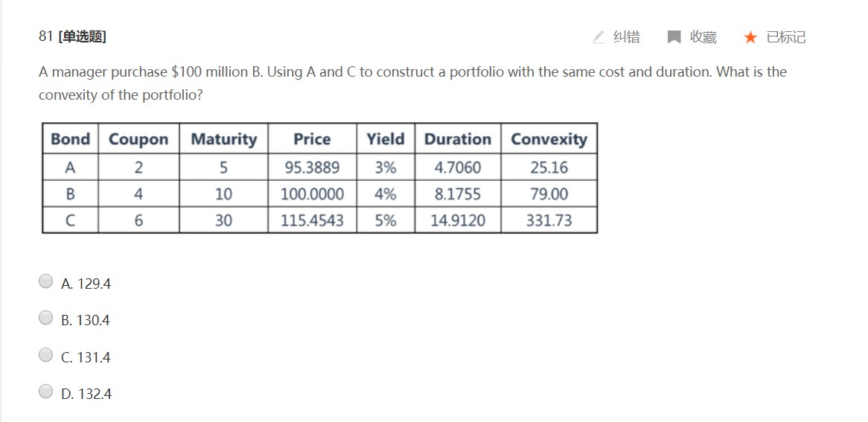This screenshot has width=868, height=422.
Task: Click the 95.3889 price cell
Action: 312,167
